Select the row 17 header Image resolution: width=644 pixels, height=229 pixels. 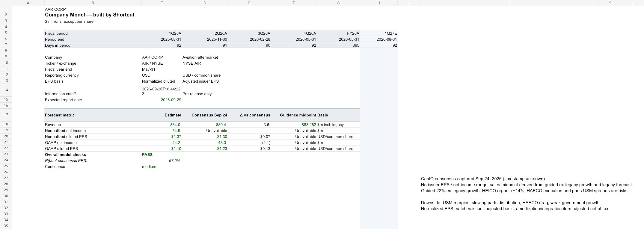(6, 115)
